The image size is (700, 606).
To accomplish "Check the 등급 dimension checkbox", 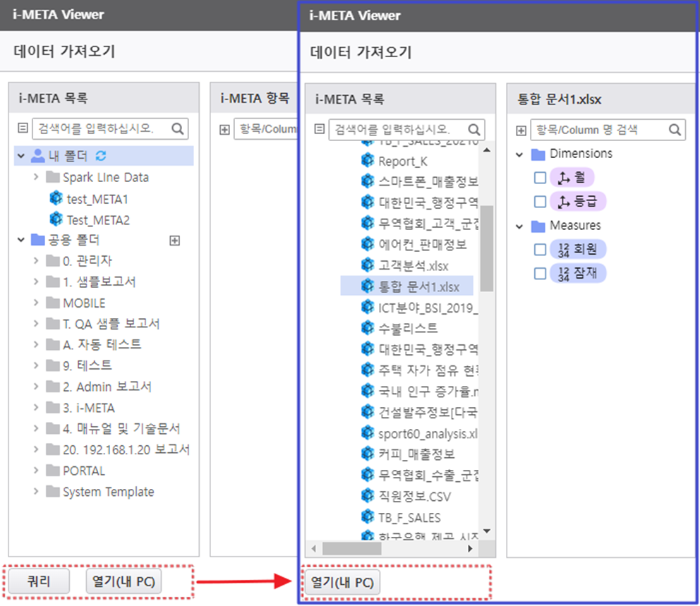I will (540, 202).
